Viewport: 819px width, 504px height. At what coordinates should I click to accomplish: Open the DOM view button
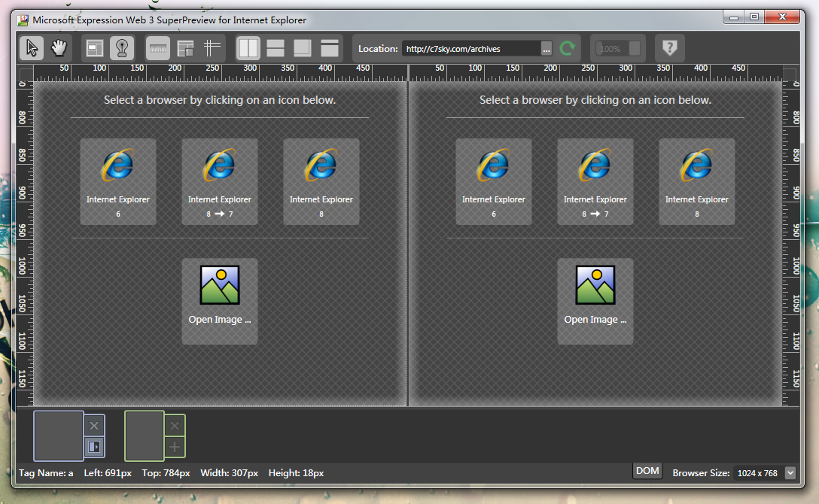647,471
